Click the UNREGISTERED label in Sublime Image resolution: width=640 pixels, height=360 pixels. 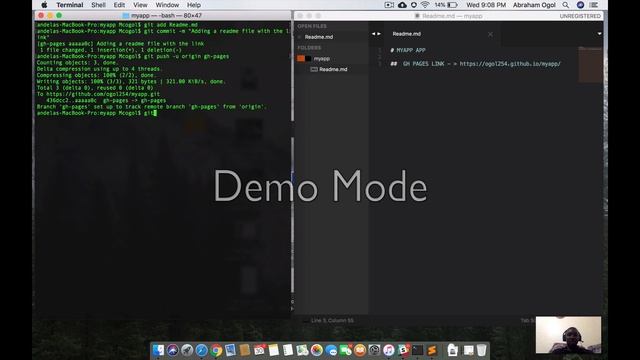point(580,16)
